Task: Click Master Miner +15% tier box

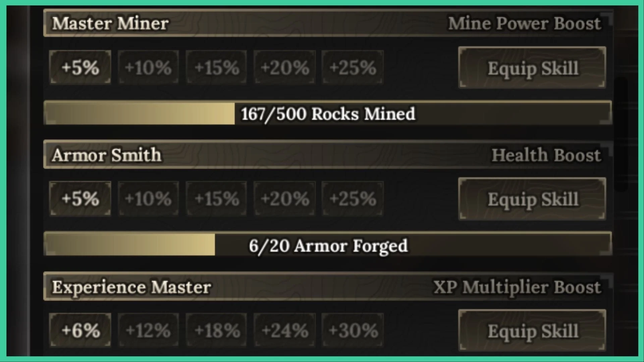Action: click(216, 67)
